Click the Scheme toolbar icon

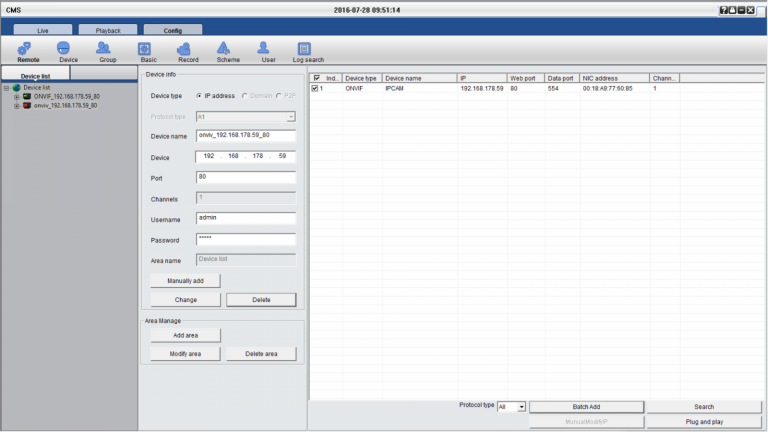(228, 51)
